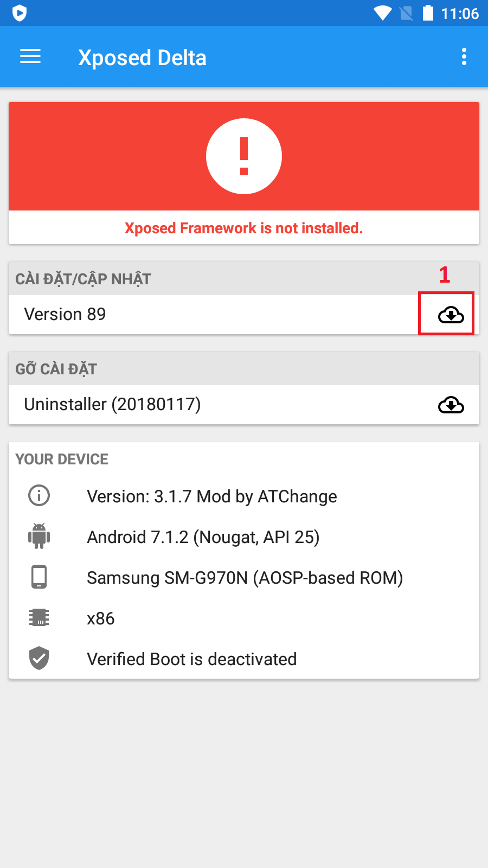The height and width of the screenshot is (868, 488).
Task: Tap the "Xposed Framework is not installed" message
Action: point(244,228)
